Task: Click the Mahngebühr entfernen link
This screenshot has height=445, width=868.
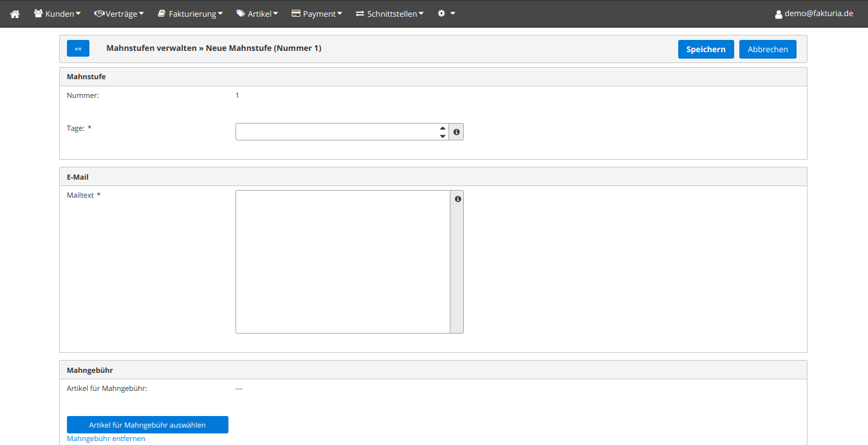Action: [106, 439]
